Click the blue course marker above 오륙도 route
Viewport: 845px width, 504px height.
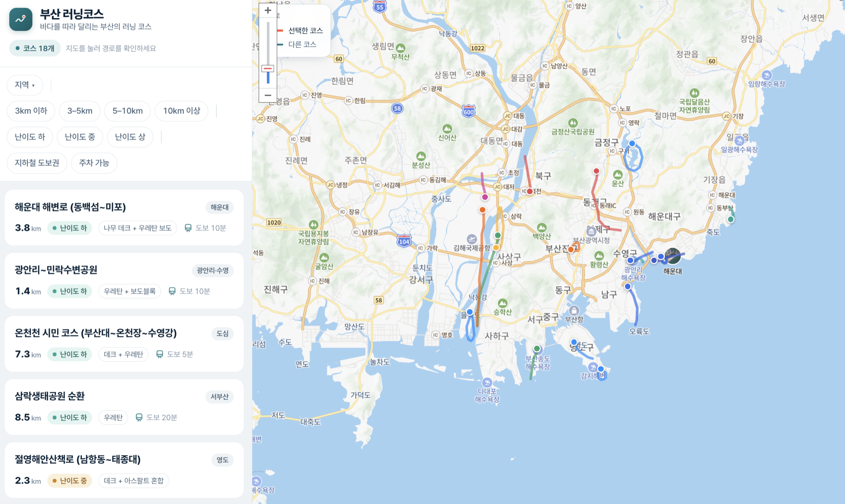(628, 287)
